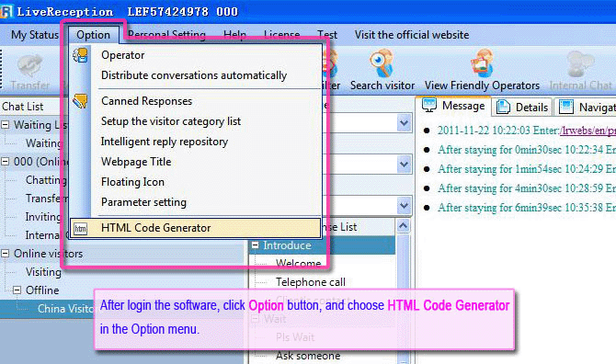
Task: Select the Inviting tree item
Action: pos(43,217)
